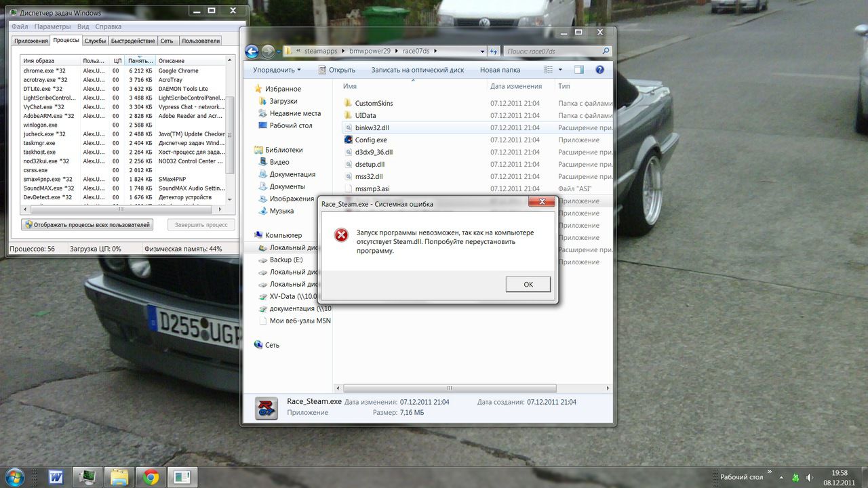The height and width of the screenshot is (488, 868).
Task: Close the Race_Steam.exe error dialog
Action: click(x=542, y=202)
